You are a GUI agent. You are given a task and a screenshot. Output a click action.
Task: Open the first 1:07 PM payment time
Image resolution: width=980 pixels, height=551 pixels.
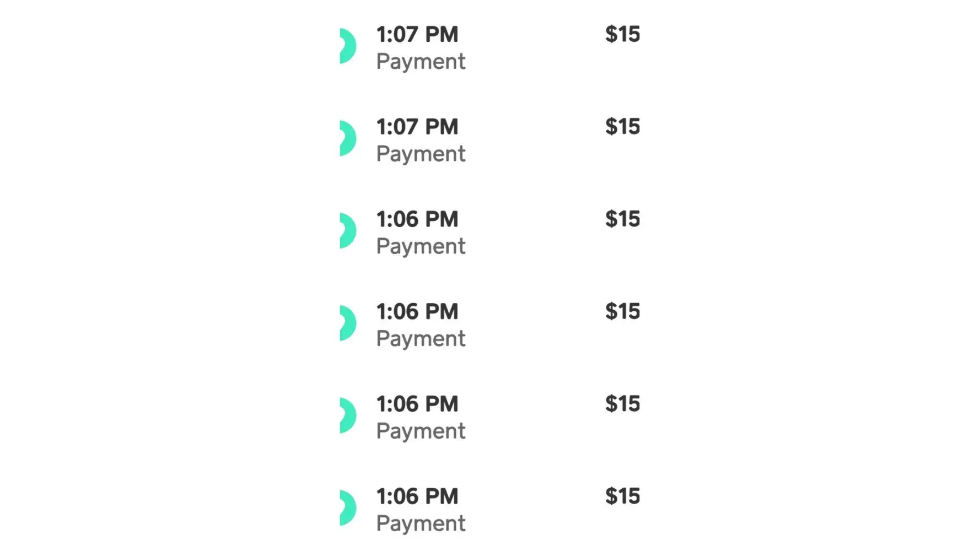tap(417, 35)
